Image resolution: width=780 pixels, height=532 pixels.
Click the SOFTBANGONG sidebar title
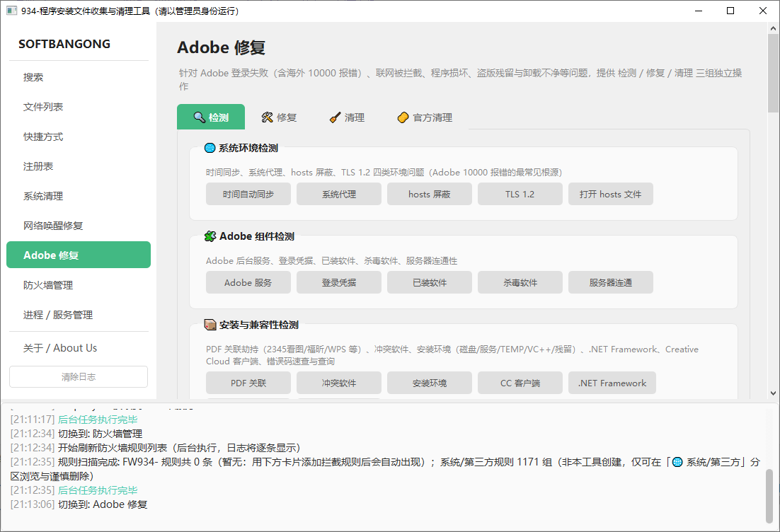pyautogui.click(x=64, y=44)
